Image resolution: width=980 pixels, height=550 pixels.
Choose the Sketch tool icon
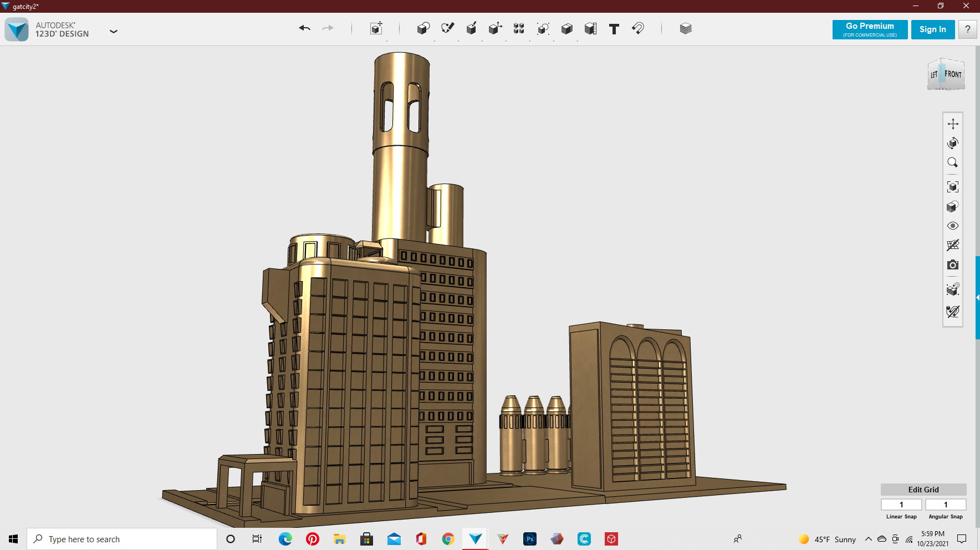447,28
